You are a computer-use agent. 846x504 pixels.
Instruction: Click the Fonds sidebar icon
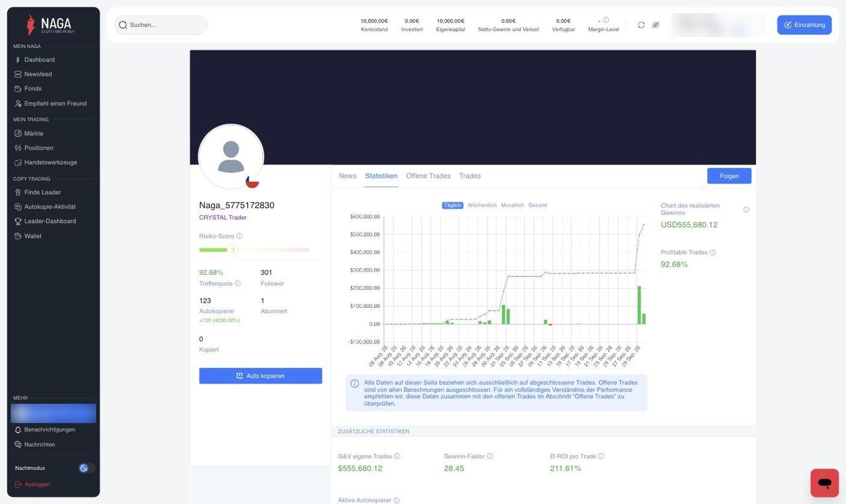point(18,89)
